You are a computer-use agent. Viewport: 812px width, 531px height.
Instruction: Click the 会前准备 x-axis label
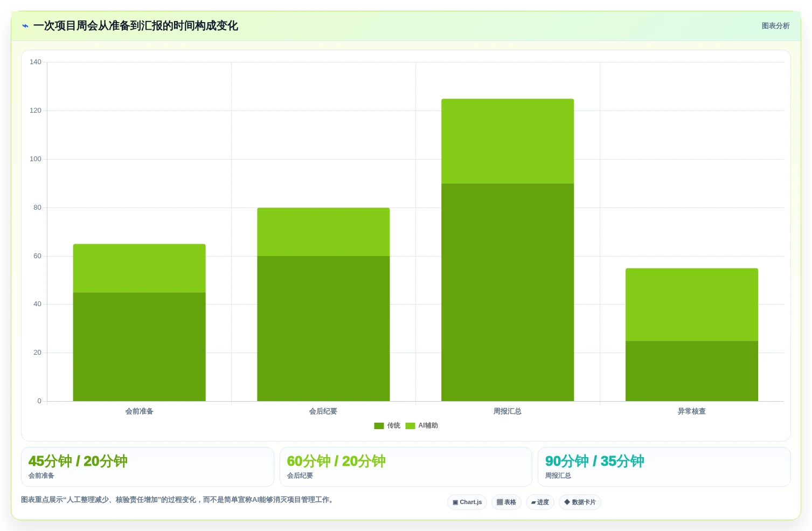140,411
